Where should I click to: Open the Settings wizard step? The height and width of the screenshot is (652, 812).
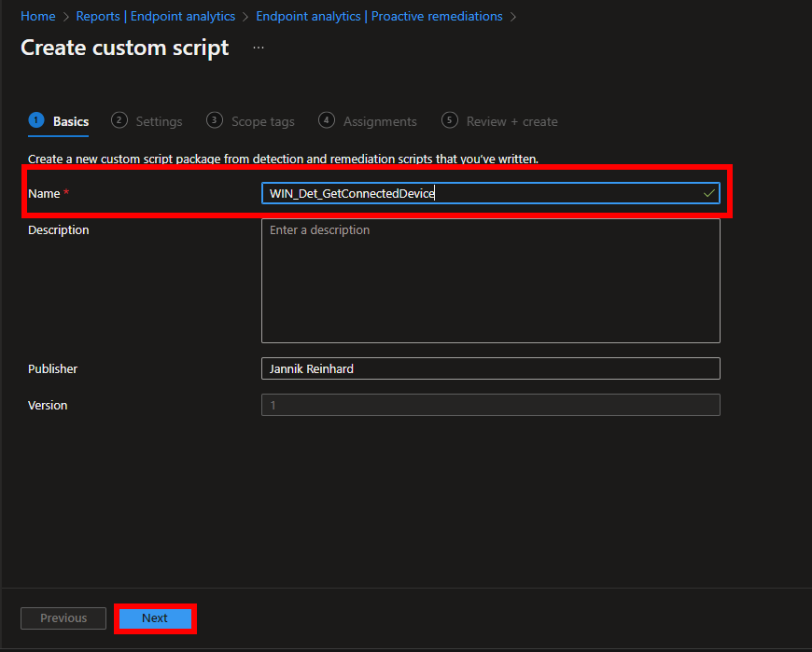159,120
